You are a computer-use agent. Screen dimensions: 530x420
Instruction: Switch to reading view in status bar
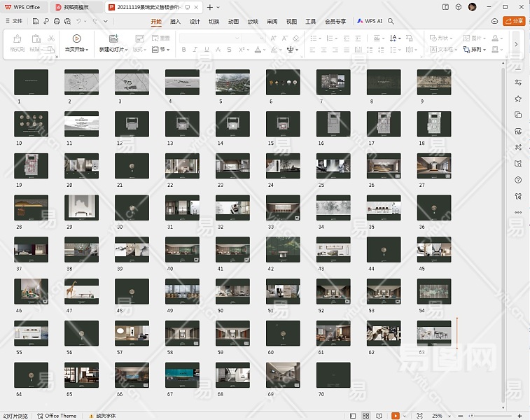pos(380,416)
